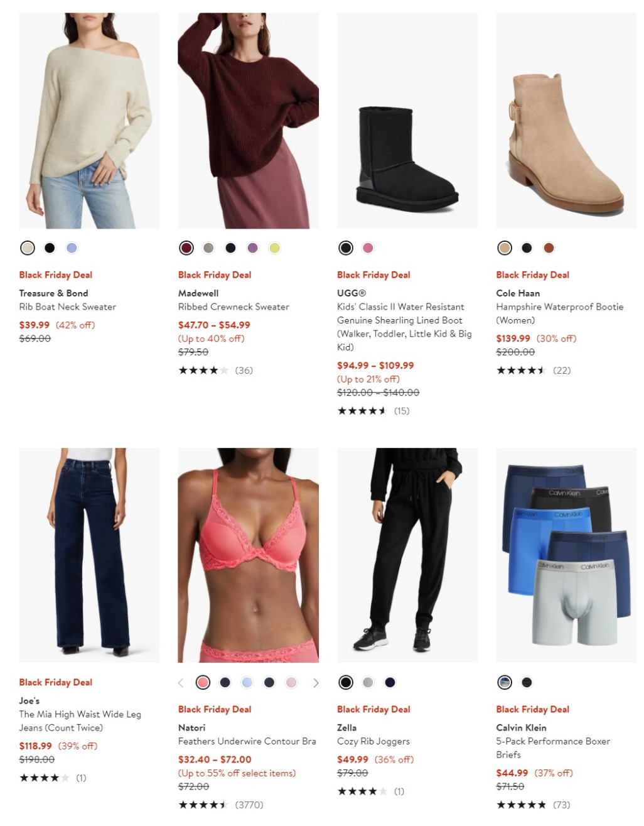The width and height of the screenshot is (644, 826).
Task: Select purple swatch for Madewell sweater
Action: tap(252, 248)
